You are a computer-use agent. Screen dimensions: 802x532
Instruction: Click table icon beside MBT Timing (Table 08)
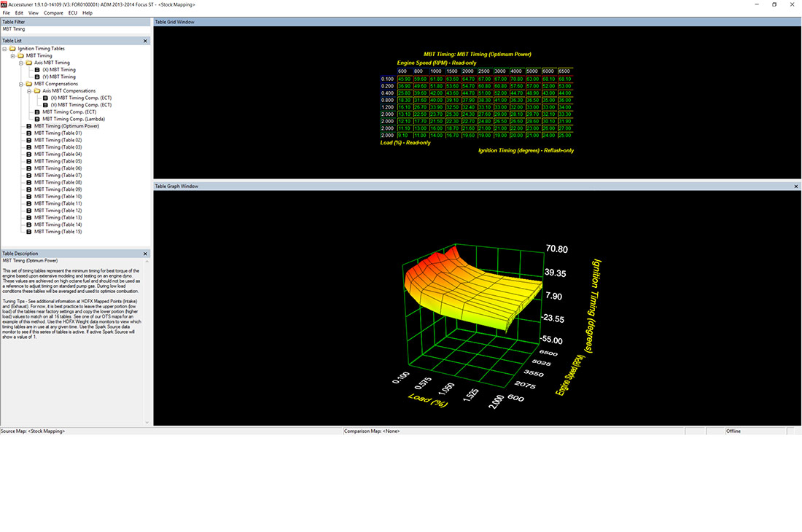coord(28,182)
